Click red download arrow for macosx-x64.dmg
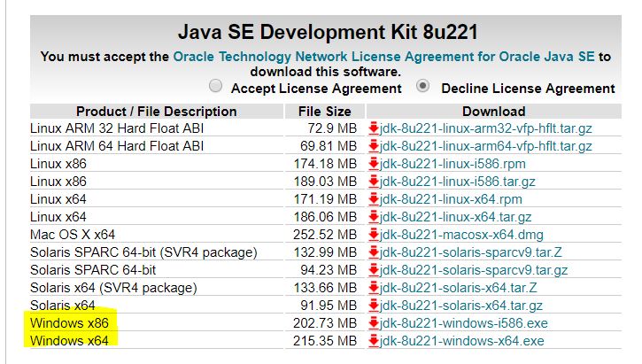This screenshot has width=642, height=364. (x=374, y=234)
